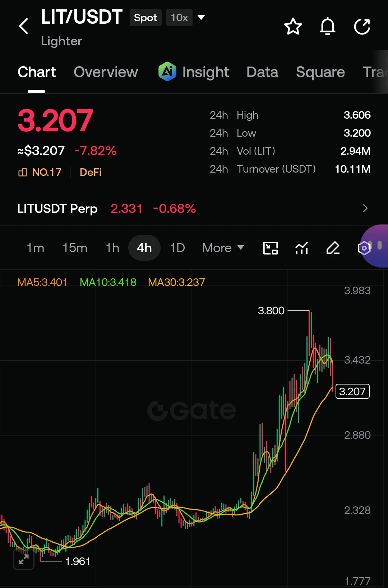Tap the -7.82% change percentage
This screenshot has height=588, width=388.
point(96,151)
